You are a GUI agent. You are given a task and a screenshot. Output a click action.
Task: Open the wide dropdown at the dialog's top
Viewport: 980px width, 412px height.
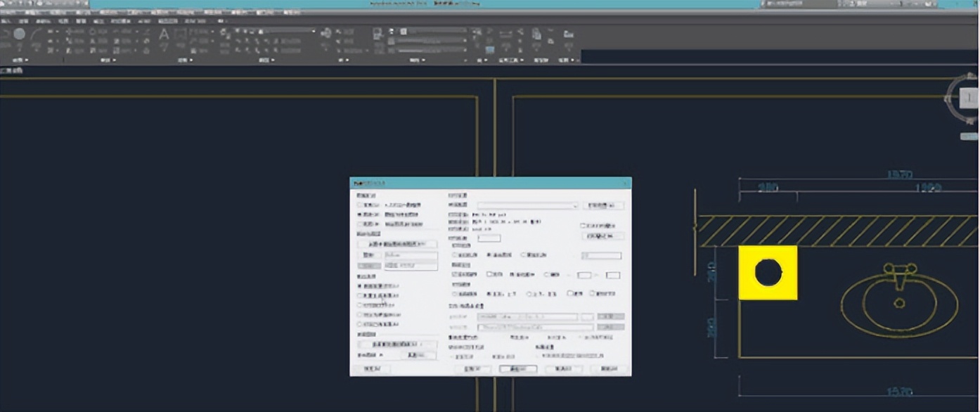pyautogui.click(x=527, y=205)
